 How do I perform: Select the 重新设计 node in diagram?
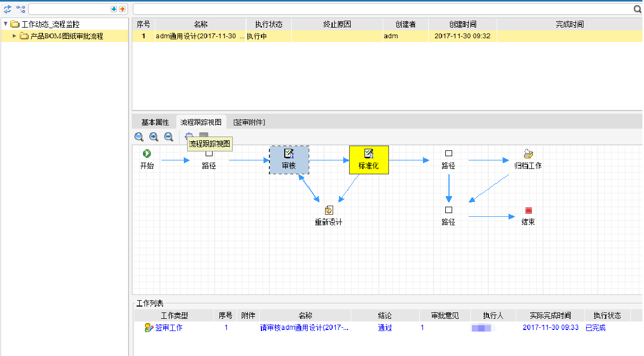pos(328,210)
